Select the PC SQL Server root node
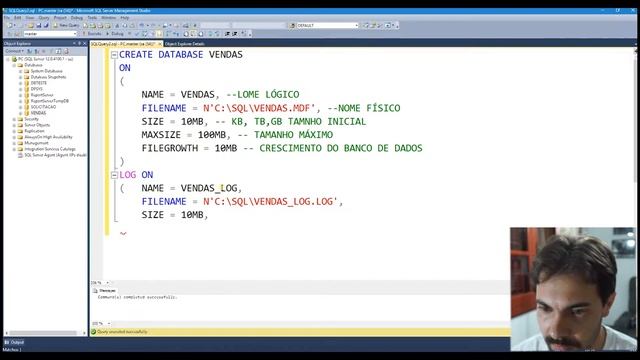 point(45,59)
